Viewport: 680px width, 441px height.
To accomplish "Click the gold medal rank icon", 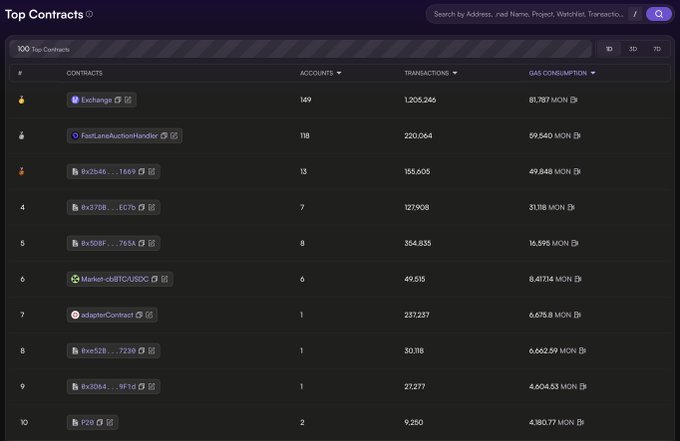I will tap(21, 100).
